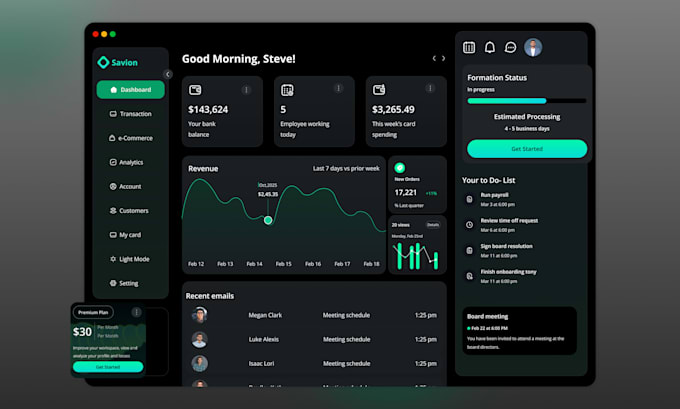Collapse the sidebar with chevron button
This screenshot has height=409, width=680.
pyautogui.click(x=168, y=74)
